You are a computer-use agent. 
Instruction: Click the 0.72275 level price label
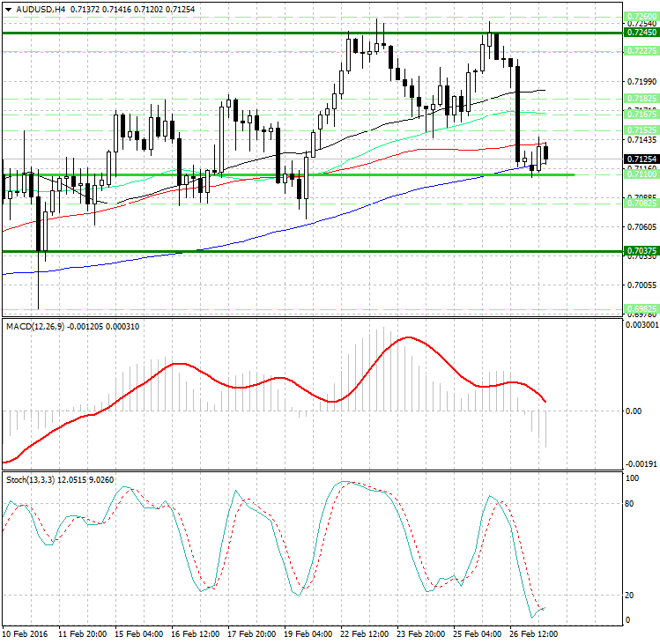pos(640,51)
